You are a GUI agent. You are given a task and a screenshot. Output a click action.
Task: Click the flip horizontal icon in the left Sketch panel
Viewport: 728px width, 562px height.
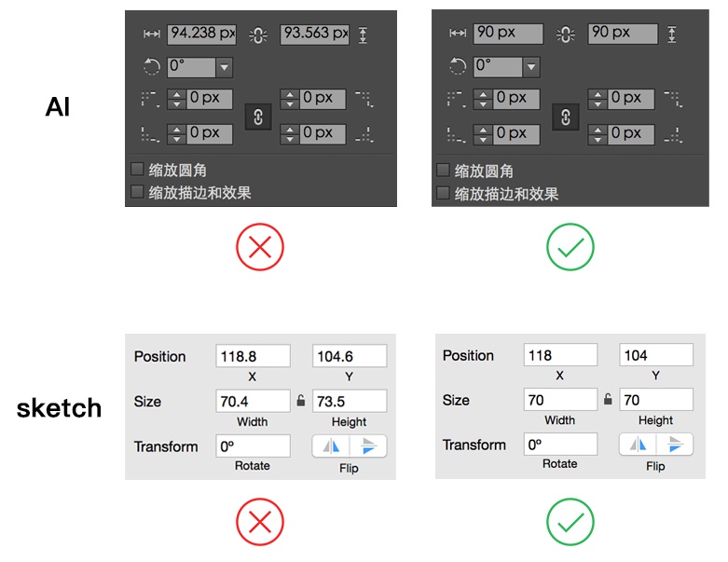(x=331, y=446)
